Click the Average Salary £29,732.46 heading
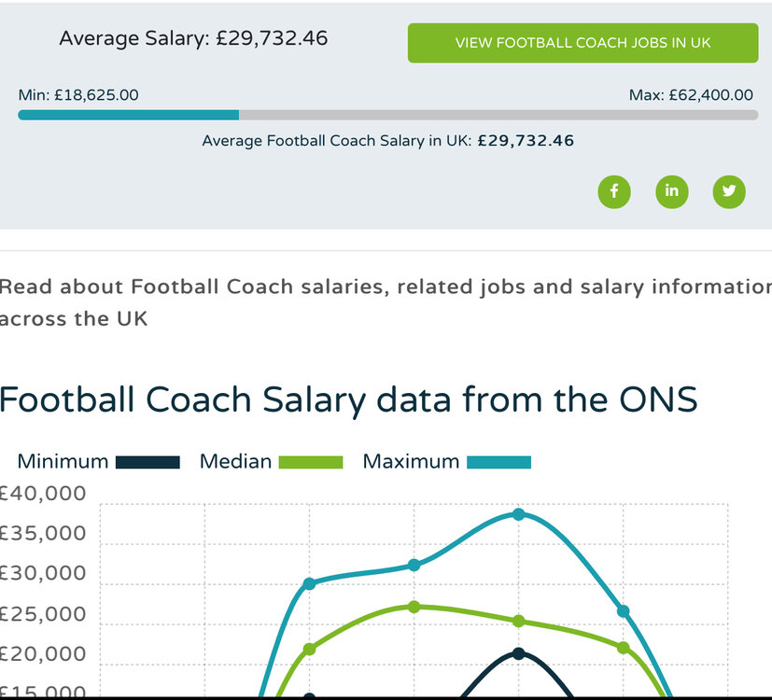The width and height of the screenshot is (772, 700). click(193, 39)
